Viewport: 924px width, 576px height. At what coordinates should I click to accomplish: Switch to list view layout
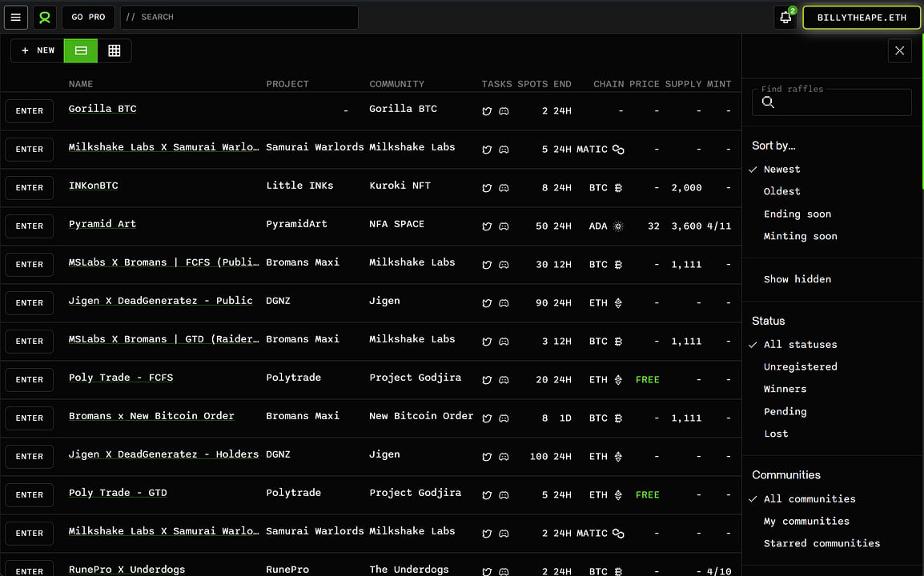[x=81, y=50]
